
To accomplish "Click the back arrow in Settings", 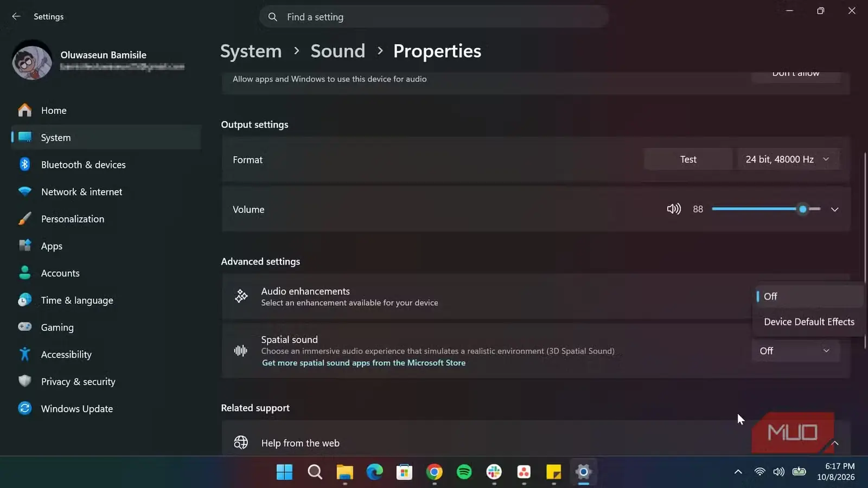I will pos(16,16).
